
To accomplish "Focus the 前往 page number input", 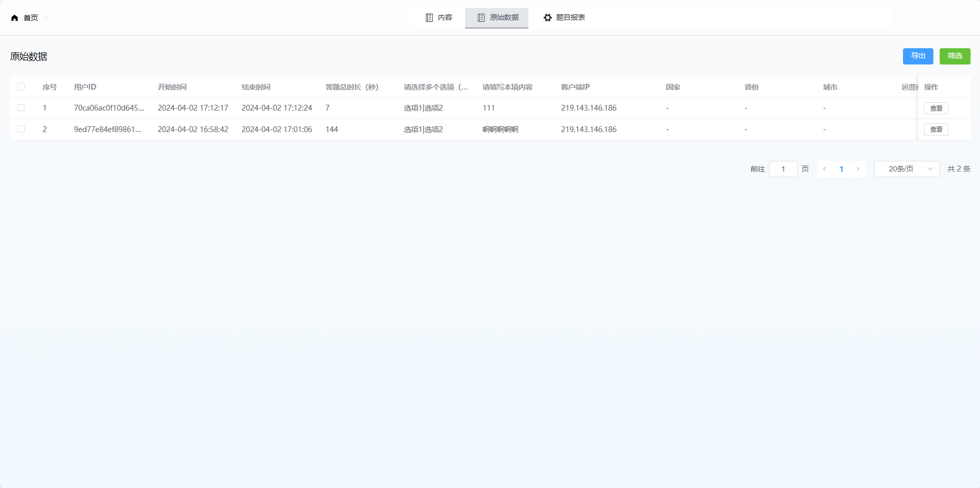I will (x=783, y=169).
